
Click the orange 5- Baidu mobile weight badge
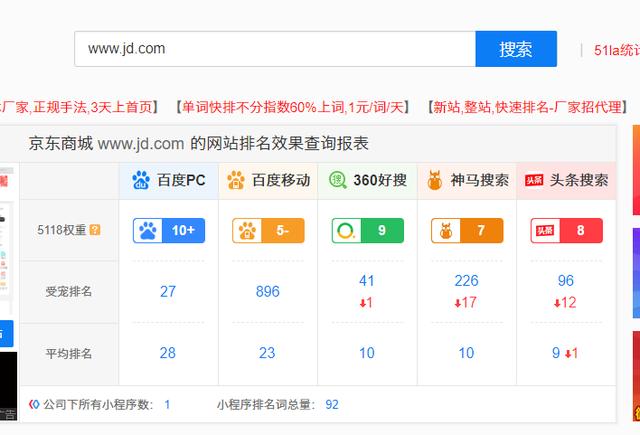pos(268,231)
